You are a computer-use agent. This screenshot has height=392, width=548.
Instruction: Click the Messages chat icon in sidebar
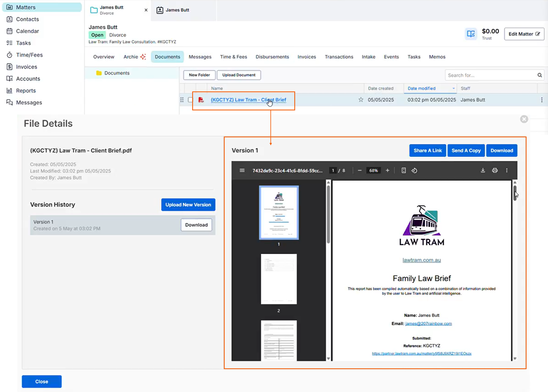click(9, 102)
